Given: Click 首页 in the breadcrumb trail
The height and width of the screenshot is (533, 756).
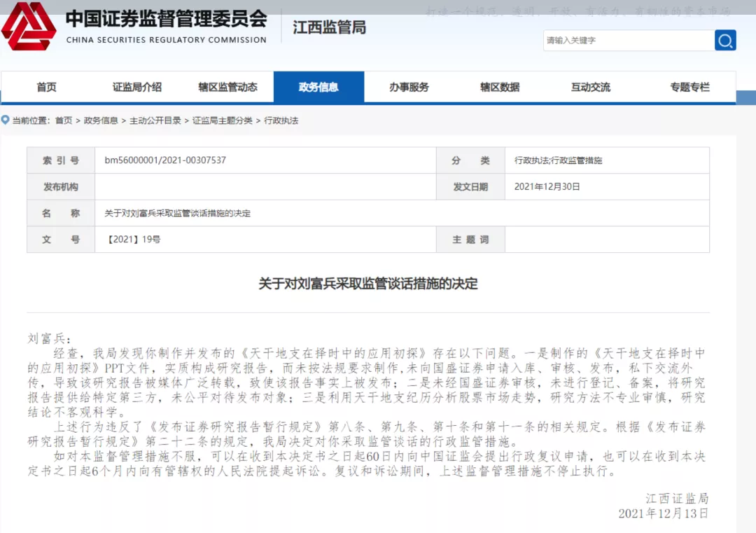Looking at the screenshot, I should click(x=64, y=120).
